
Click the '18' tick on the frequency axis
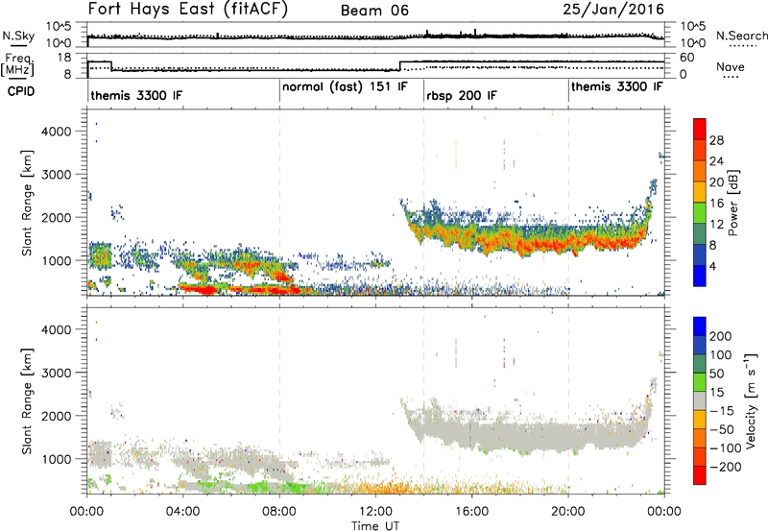pyautogui.click(x=64, y=58)
